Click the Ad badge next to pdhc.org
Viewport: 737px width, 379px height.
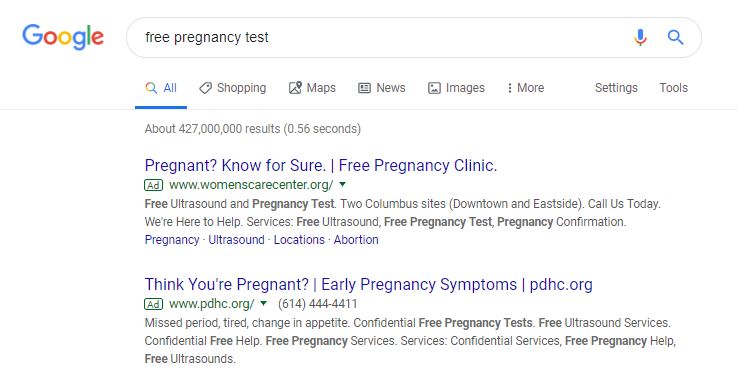154,304
